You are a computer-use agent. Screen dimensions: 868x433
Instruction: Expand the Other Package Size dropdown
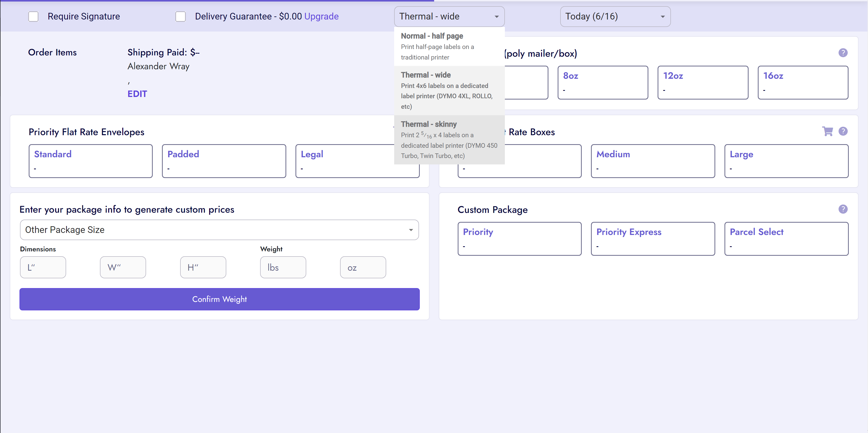[219, 230]
